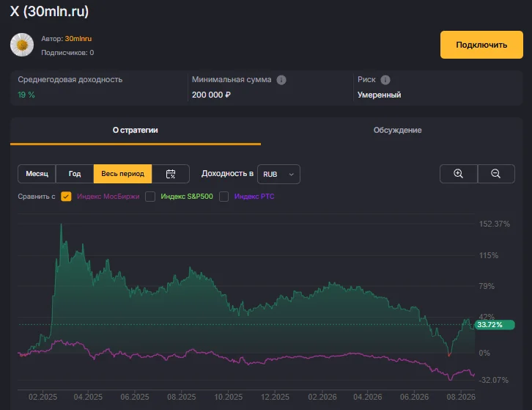Uncheck the Индекс МосБиржи checkbox
The image size is (532, 410).
(66, 197)
